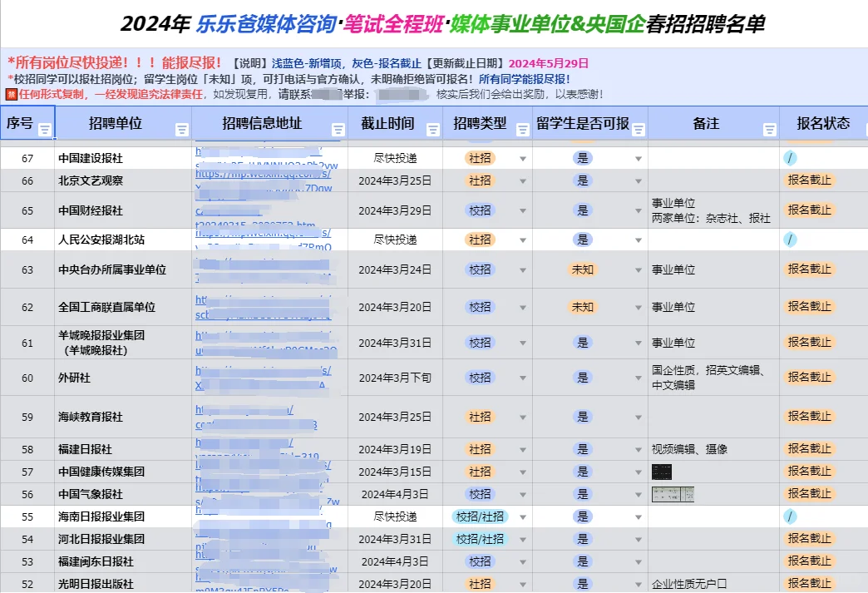Open 招聘类型 dropdown for 外研社
868x593 pixels.
tap(523, 378)
